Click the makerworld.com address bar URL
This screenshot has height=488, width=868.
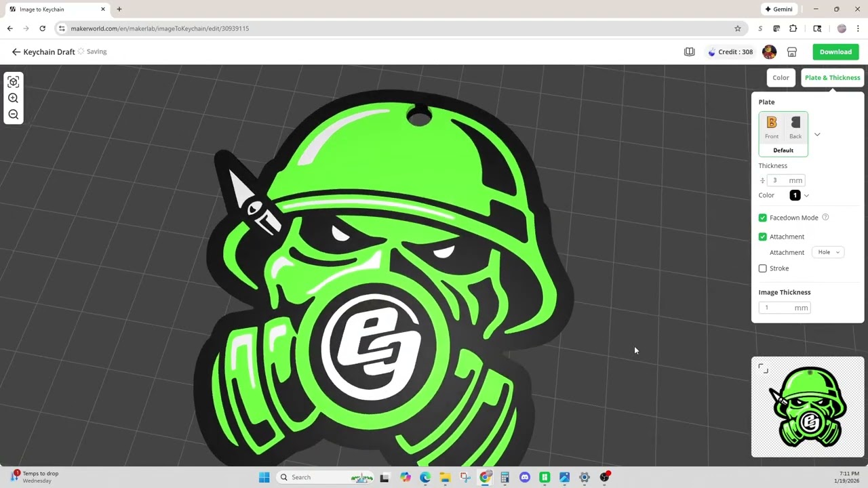coord(160,28)
